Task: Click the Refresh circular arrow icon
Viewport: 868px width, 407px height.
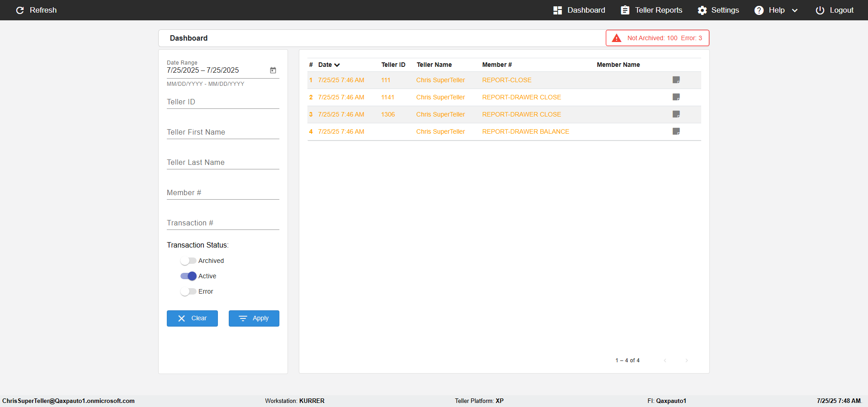Action: click(20, 10)
